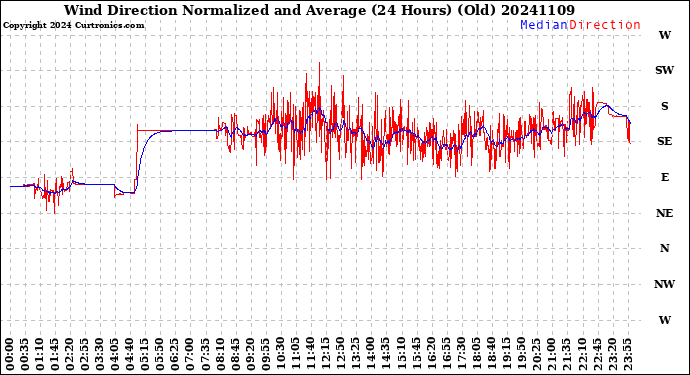This screenshot has width=690, height=375.
Task: Click the '09:55' time label
Action: pos(265,354)
